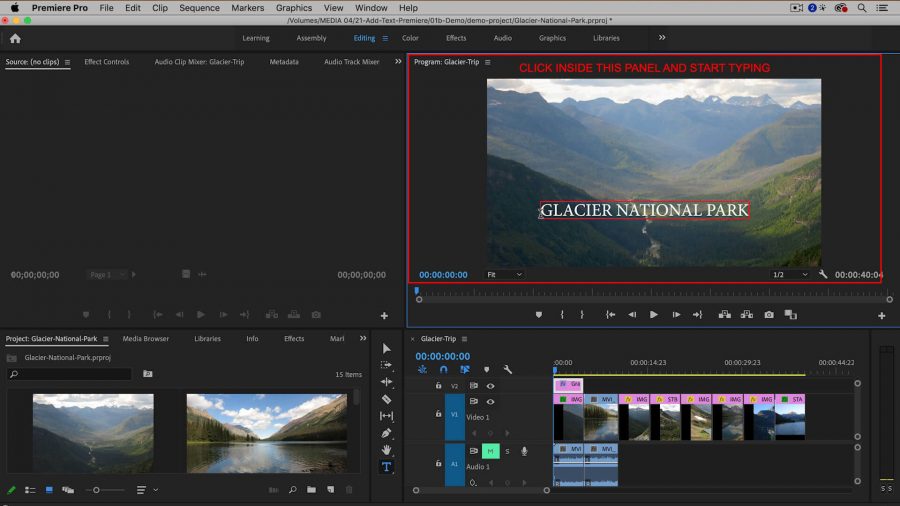Toggle the lock on the V1 track

point(438,412)
